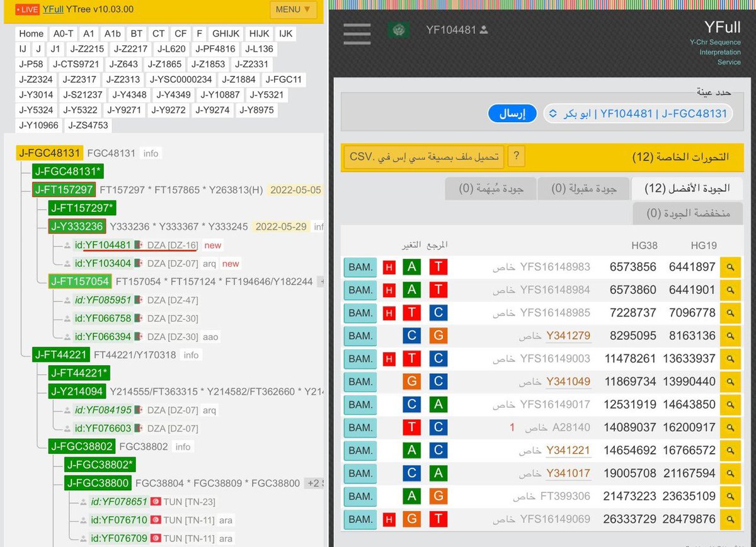Click the magnifier icon for row 16200917

pyautogui.click(x=730, y=427)
